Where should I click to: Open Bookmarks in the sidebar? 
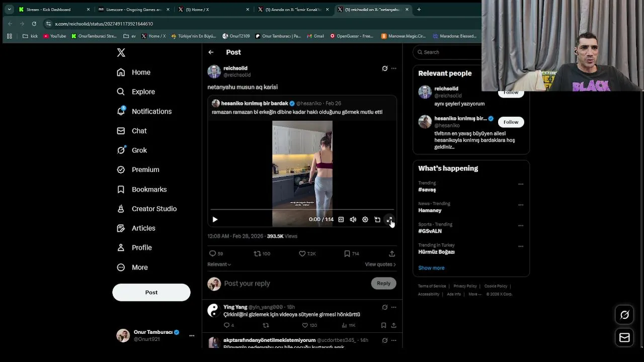[x=142, y=190]
